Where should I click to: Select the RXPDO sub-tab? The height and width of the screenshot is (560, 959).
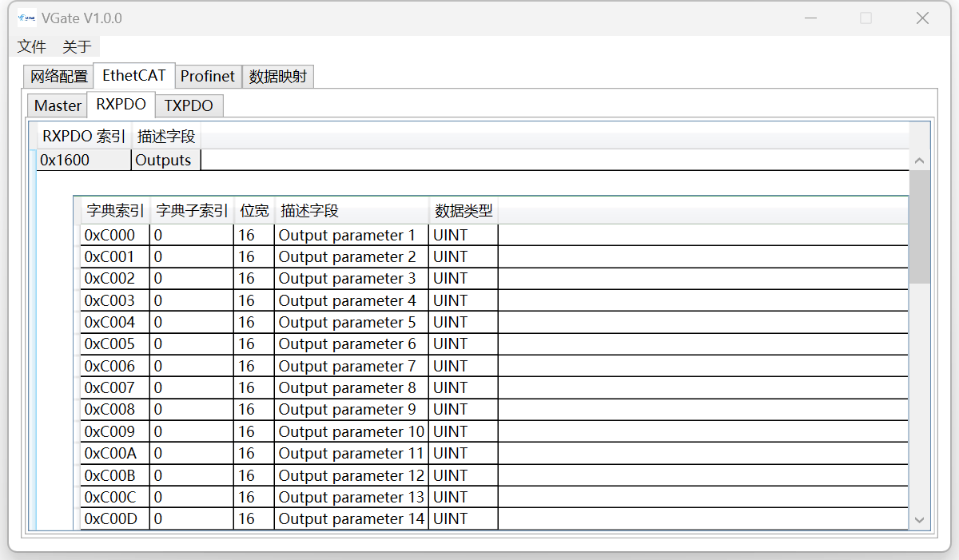click(121, 104)
